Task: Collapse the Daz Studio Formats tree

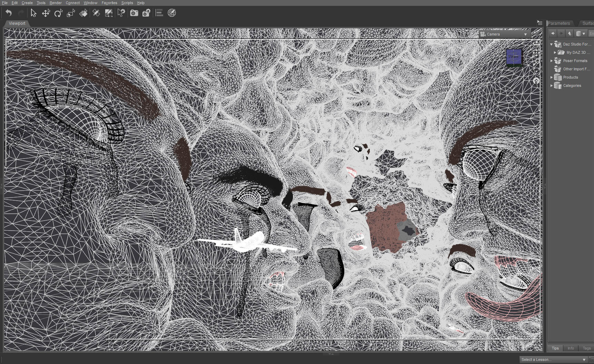Action: point(551,44)
